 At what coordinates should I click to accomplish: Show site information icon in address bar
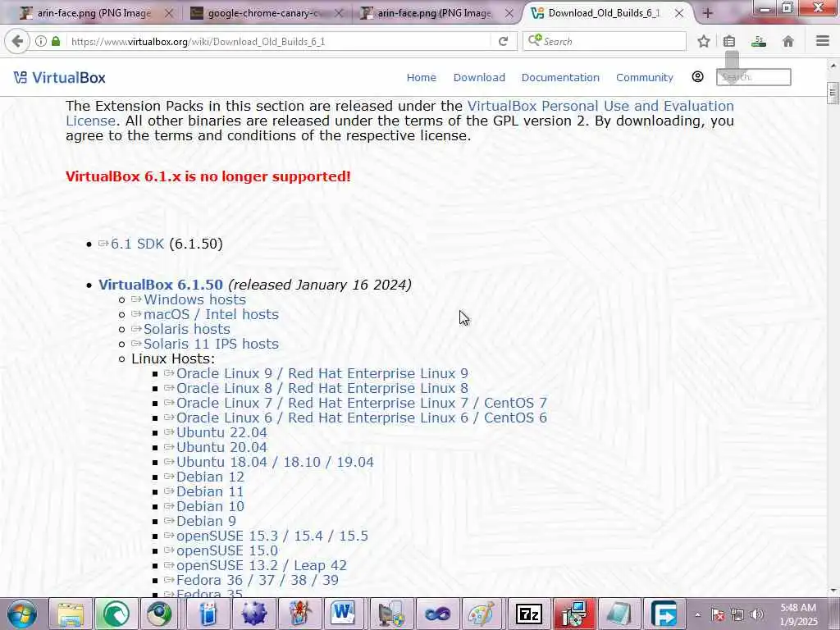coord(41,41)
